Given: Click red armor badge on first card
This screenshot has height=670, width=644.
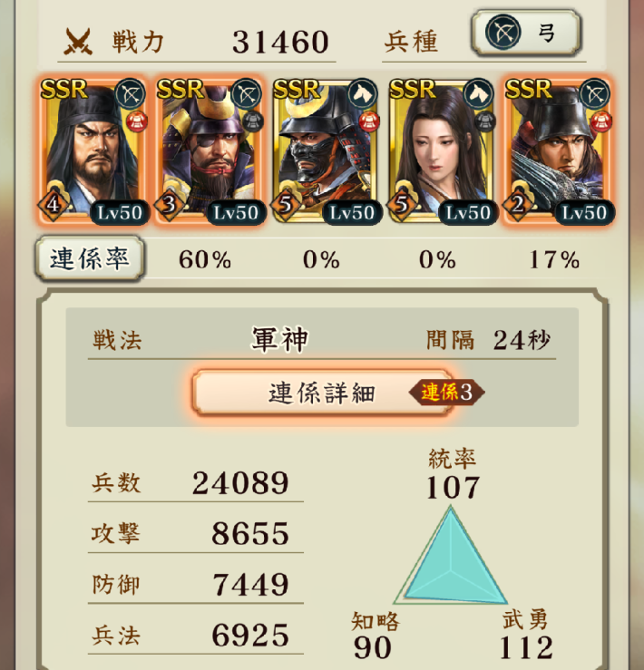Looking at the screenshot, I should (x=137, y=121).
